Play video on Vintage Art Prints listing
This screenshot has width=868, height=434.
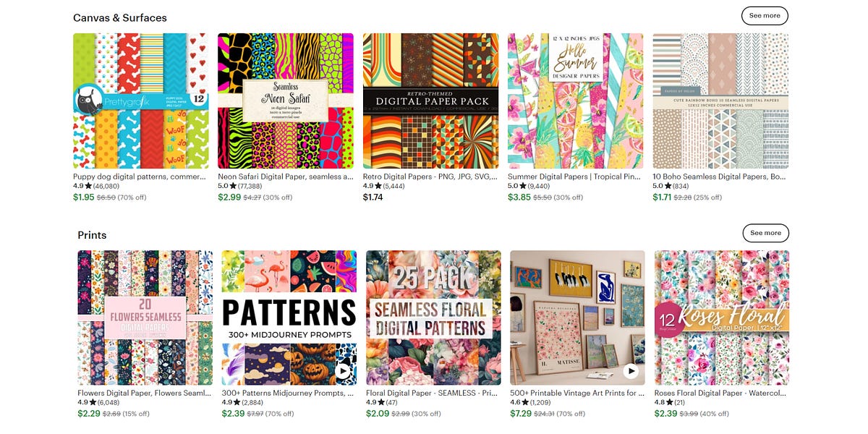click(631, 371)
